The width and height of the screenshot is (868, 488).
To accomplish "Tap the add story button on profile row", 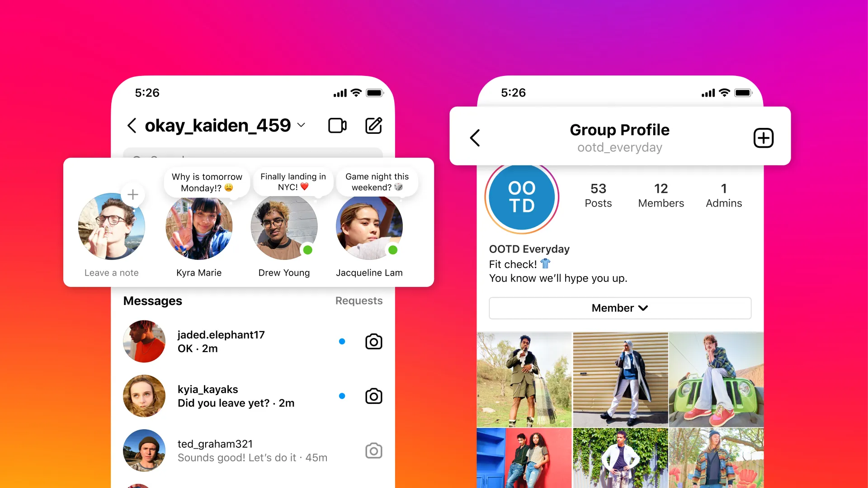I will (x=132, y=194).
